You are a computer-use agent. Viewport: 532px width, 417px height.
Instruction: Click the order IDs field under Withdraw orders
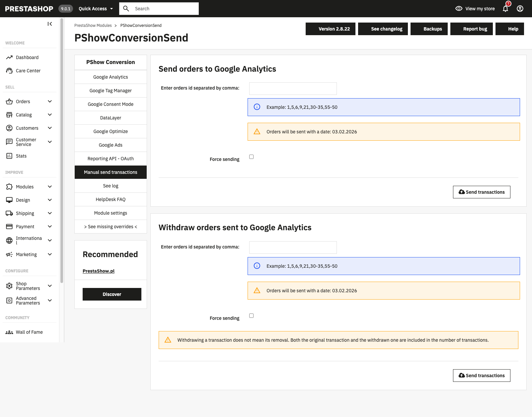click(293, 247)
